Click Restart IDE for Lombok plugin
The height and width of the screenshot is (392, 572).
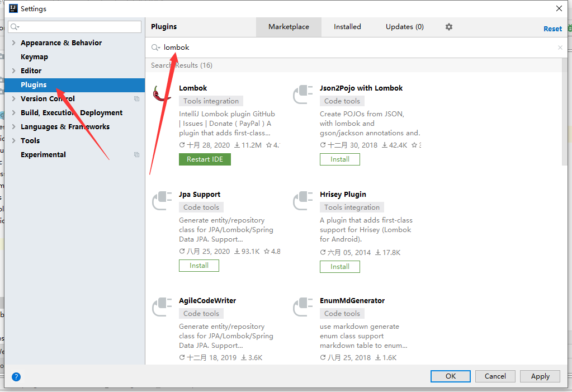(x=205, y=159)
